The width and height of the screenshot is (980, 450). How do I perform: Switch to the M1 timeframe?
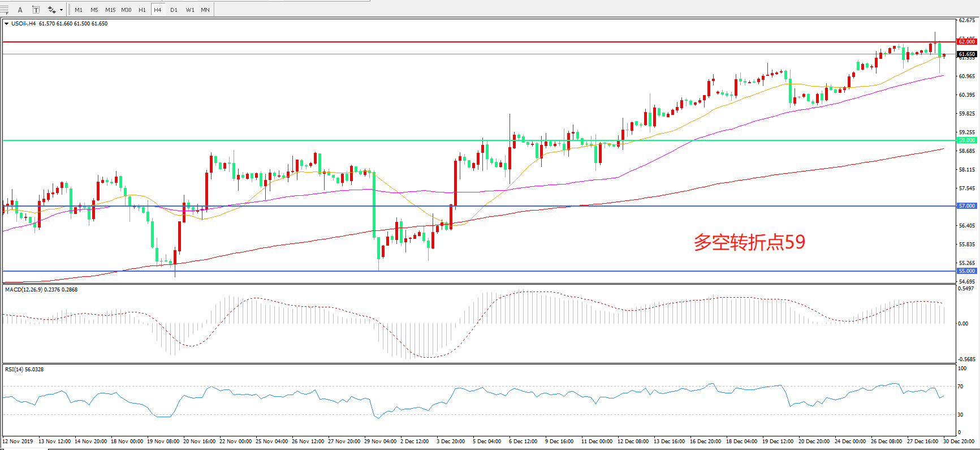click(79, 10)
